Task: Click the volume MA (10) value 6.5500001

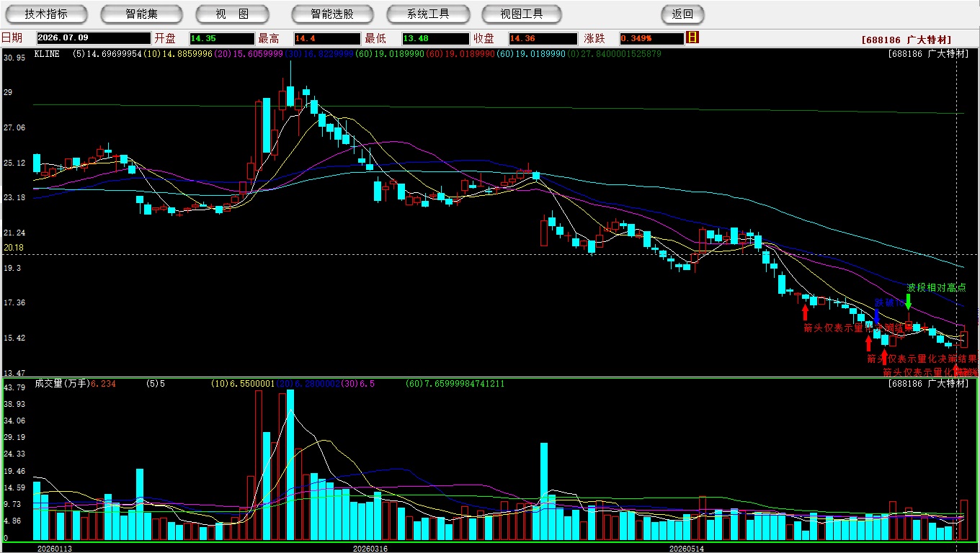Action: [x=244, y=384]
